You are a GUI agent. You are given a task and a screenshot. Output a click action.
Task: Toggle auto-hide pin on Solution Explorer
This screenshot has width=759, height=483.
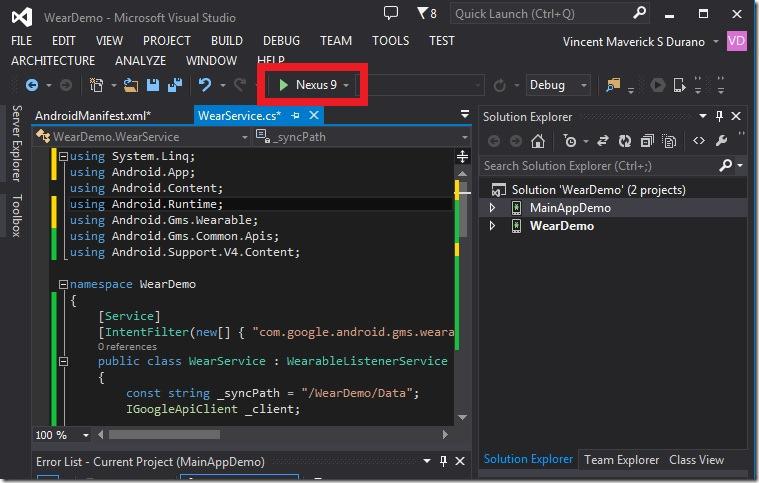(x=719, y=116)
